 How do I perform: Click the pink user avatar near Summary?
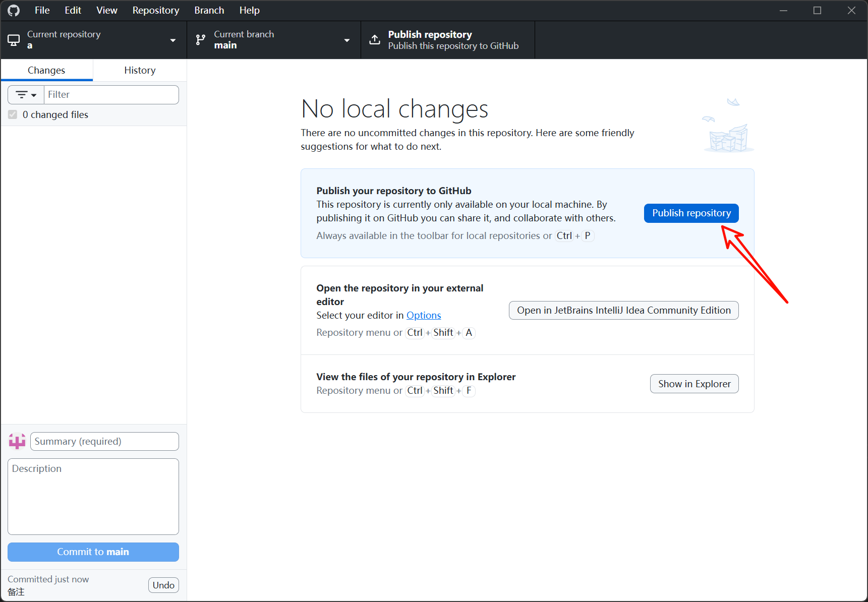click(x=17, y=442)
